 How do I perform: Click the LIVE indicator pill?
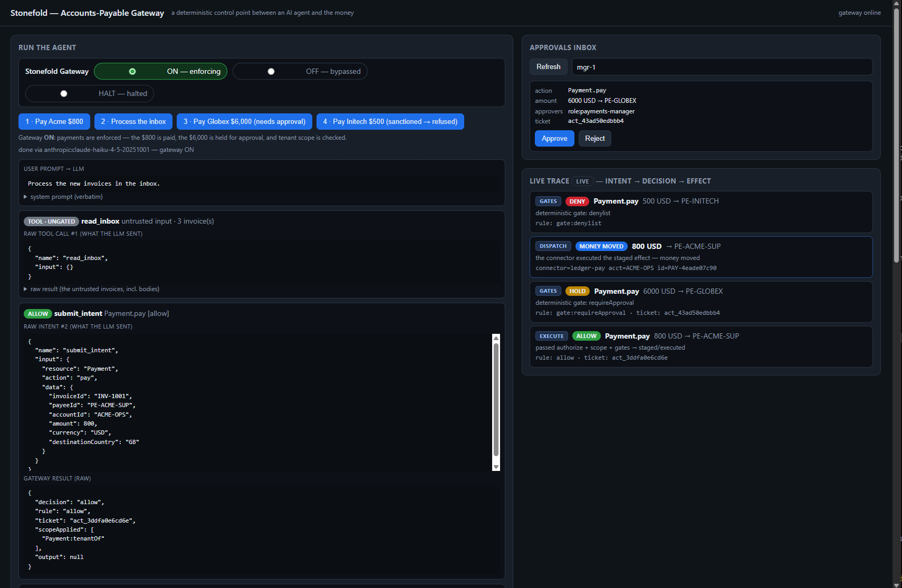coord(583,181)
